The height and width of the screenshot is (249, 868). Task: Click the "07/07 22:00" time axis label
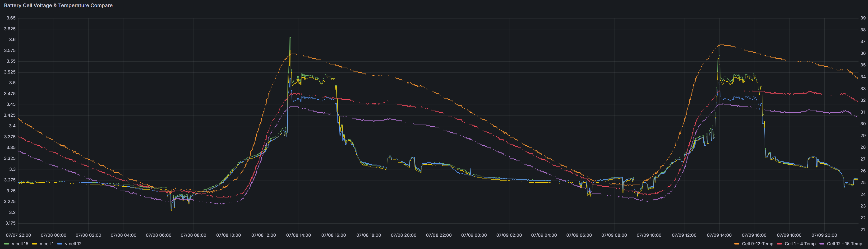[x=18, y=235]
